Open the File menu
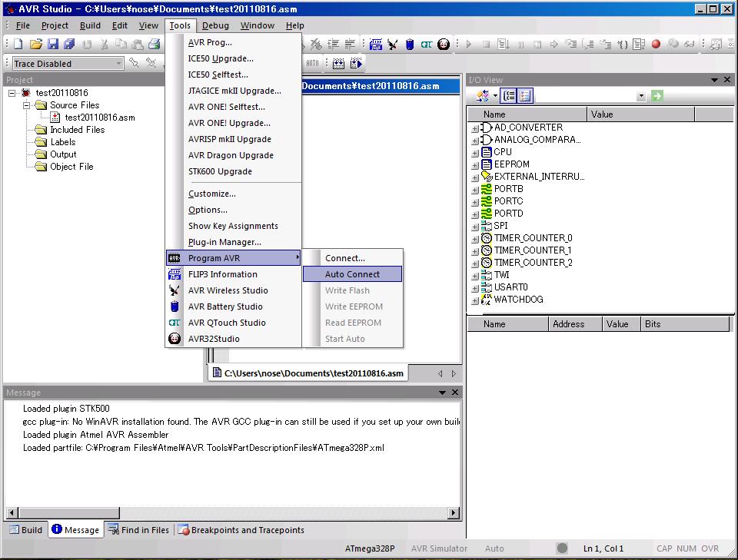The width and height of the screenshot is (738, 560). click(22, 25)
